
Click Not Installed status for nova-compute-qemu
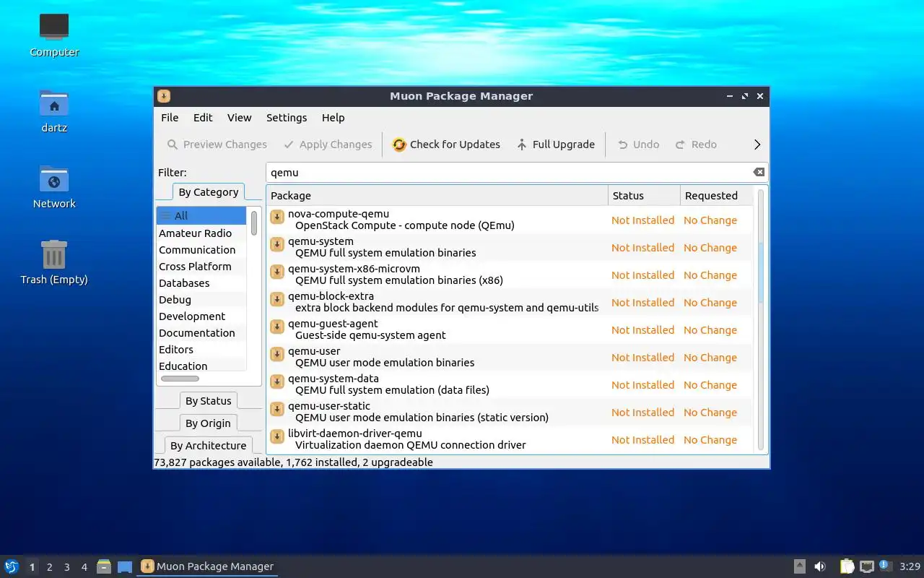[x=642, y=220]
